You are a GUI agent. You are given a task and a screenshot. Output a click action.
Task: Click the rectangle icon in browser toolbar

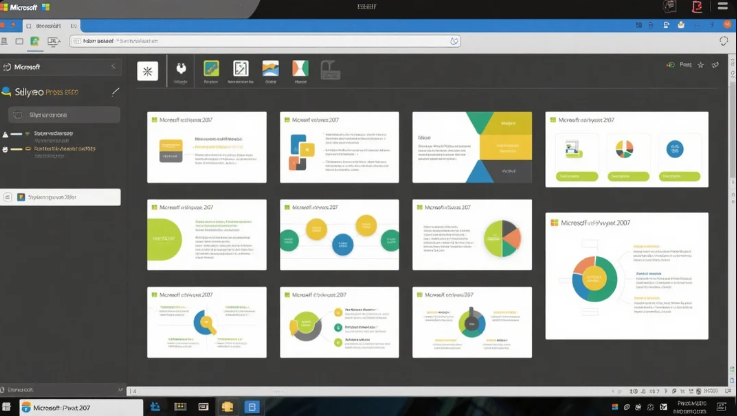(19, 41)
